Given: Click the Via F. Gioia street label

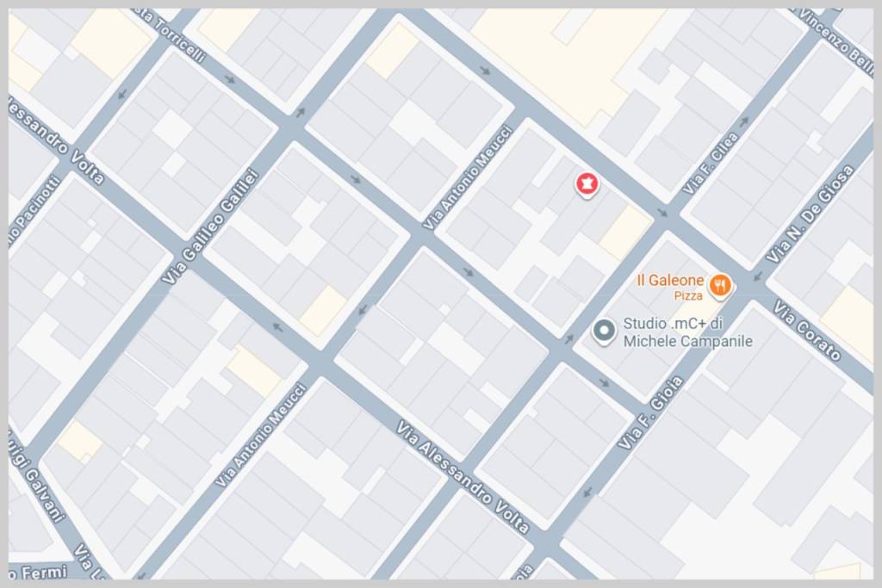Looking at the screenshot, I should coord(651,412).
